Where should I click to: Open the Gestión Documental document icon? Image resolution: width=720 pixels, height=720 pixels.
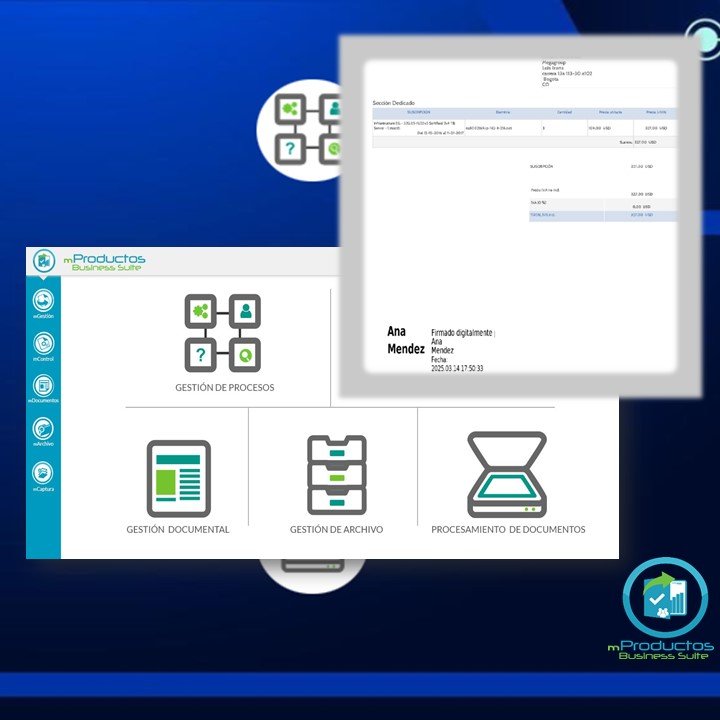(178, 478)
